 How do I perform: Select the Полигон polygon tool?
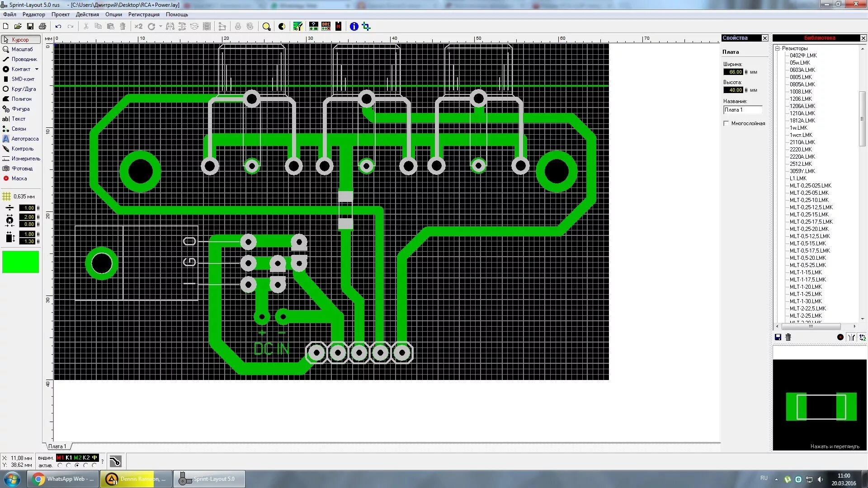pyautogui.click(x=20, y=99)
